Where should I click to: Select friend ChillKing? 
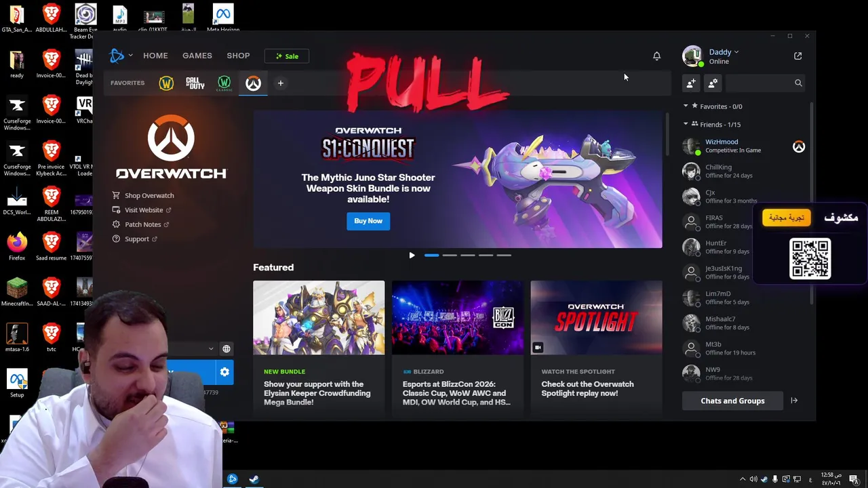click(745, 171)
